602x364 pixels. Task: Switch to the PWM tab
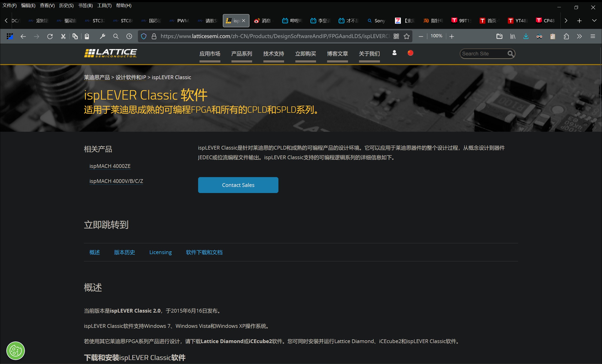click(180, 21)
